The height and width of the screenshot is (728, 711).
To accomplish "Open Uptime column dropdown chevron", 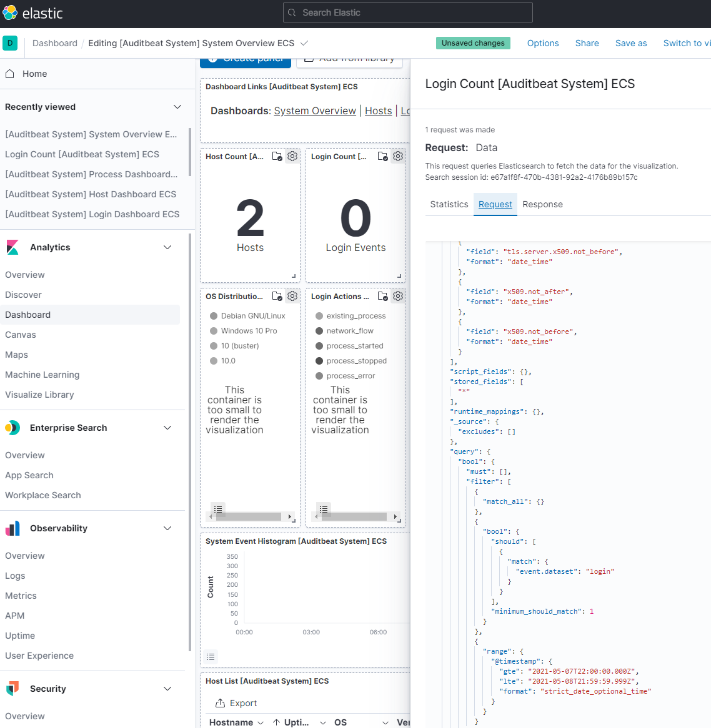I will [322, 723].
